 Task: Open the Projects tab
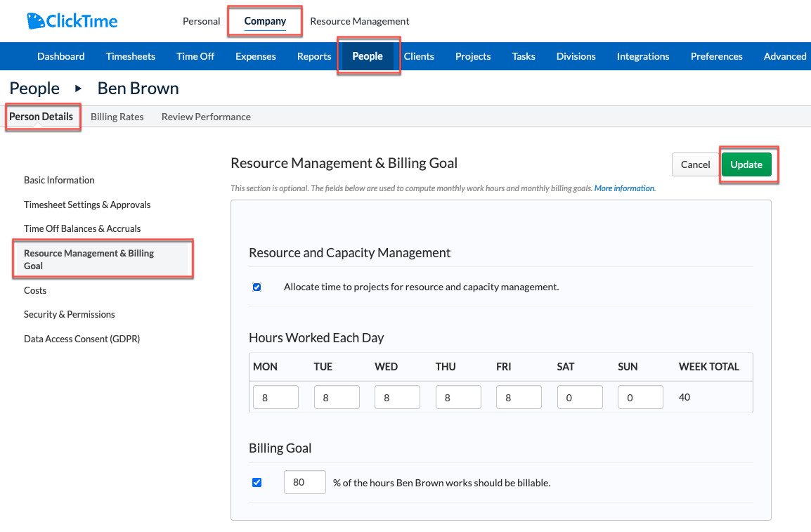click(x=473, y=56)
